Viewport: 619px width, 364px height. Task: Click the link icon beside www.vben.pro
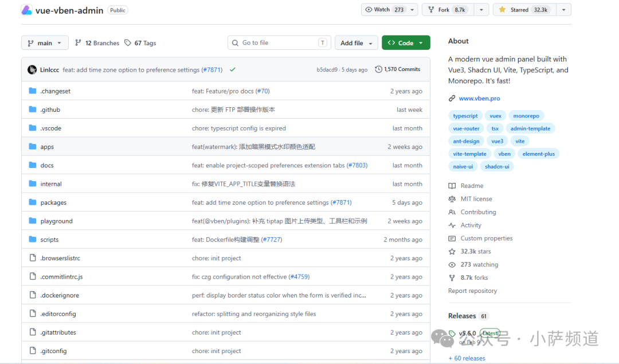point(452,98)
